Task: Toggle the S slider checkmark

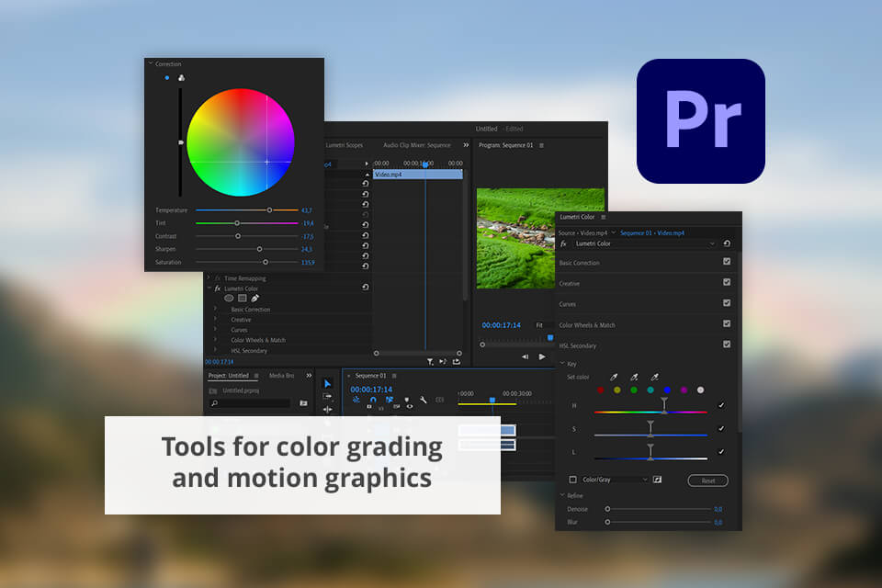Action: pos(721,429)
